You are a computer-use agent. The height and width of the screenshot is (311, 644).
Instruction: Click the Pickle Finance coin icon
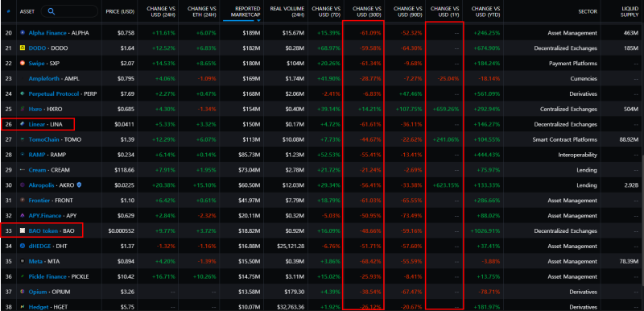[23, 276]
